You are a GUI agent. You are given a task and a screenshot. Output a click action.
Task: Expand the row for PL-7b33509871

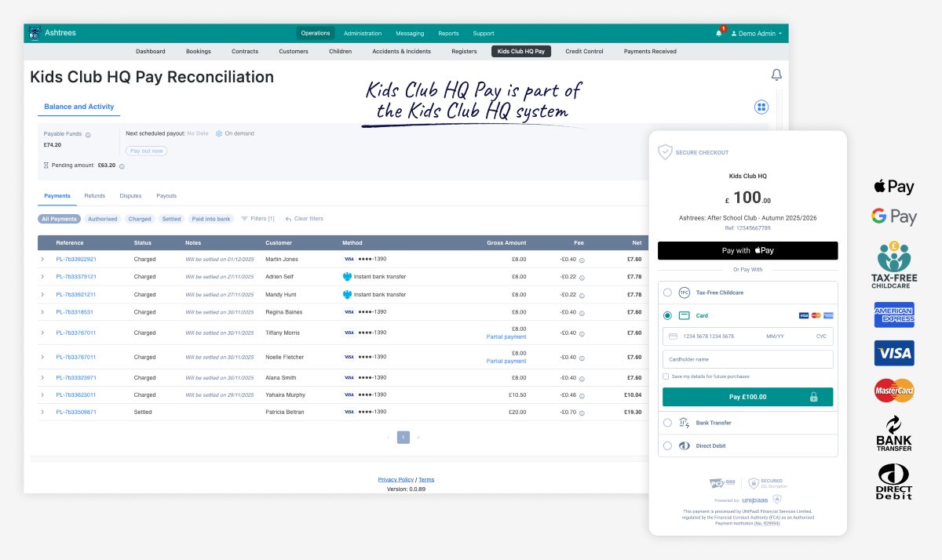pos(42,412)
